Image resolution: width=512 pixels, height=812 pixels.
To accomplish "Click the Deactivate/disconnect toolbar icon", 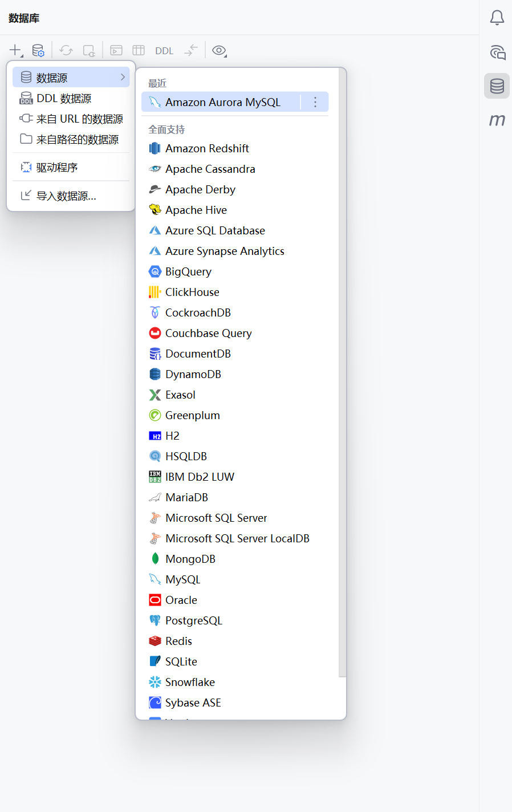I will (89, 50).
